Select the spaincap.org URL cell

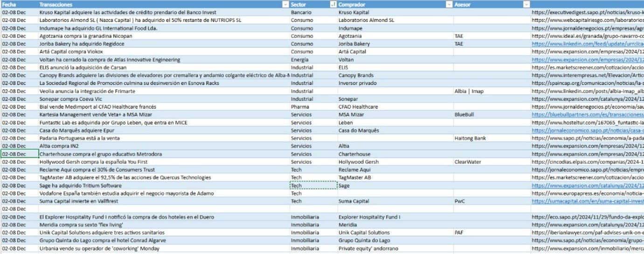(588, 83)
